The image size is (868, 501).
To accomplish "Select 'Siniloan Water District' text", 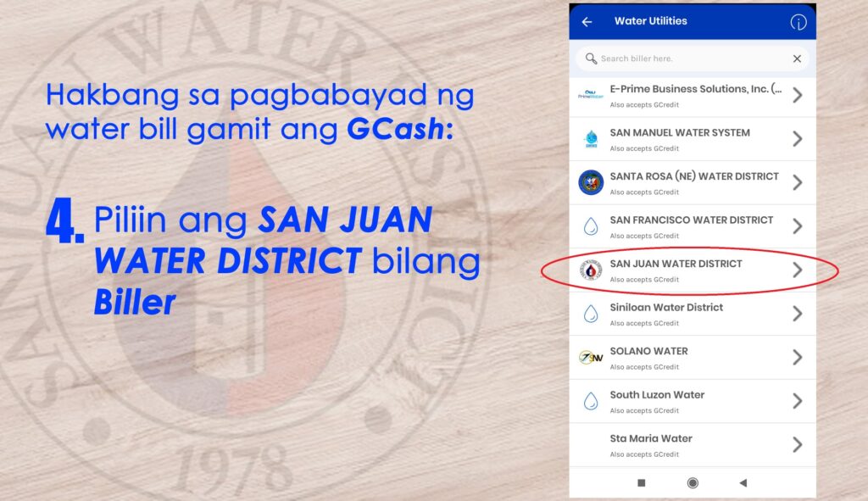I will tap(666, 307).
